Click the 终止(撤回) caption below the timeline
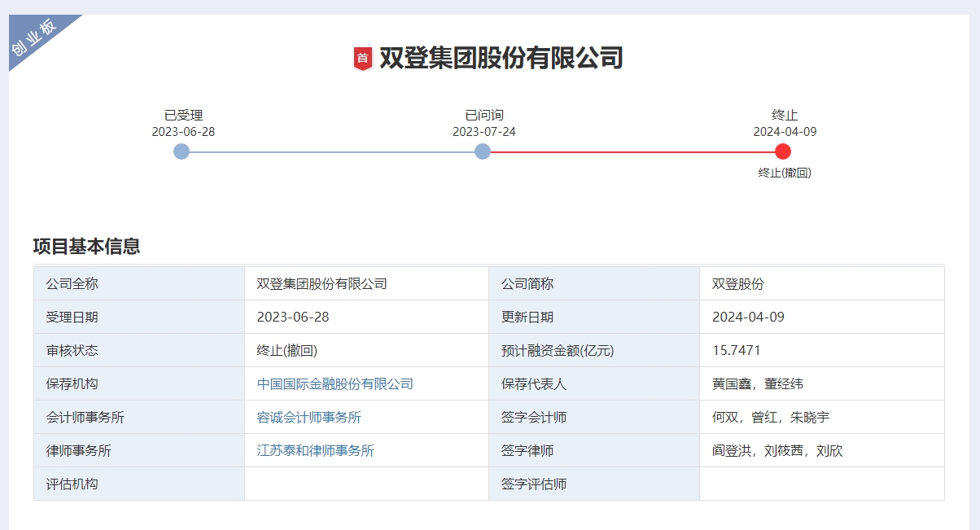The width and height of the screenshot is (980, 530). pyautogui.click(x=785, y=173)
